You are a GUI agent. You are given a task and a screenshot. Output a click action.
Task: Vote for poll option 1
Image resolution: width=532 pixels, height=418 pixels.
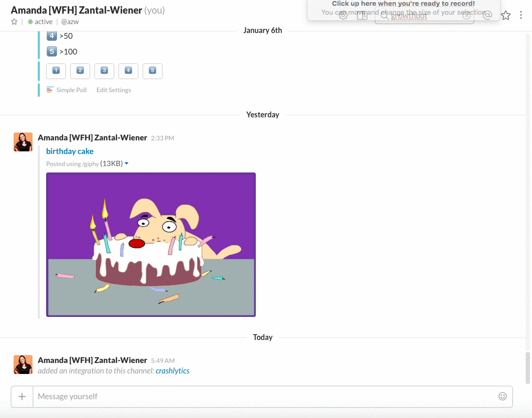click(x=57, y=71)
